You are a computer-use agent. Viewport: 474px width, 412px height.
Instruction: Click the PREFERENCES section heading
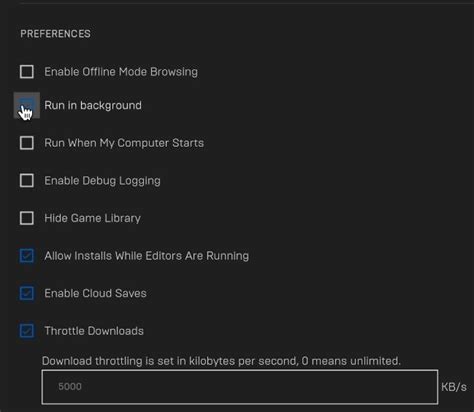55,34
